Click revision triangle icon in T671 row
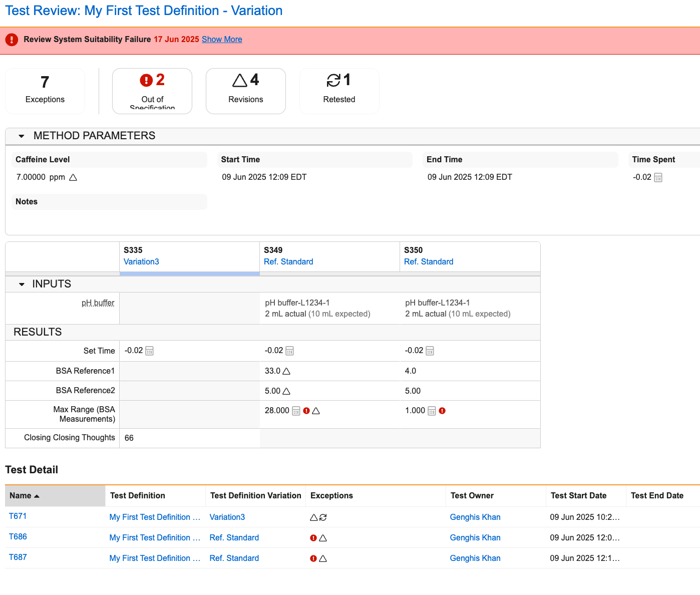Image resolution: width=700 pixels, height=595 pixels. click(x=314, y=517)
